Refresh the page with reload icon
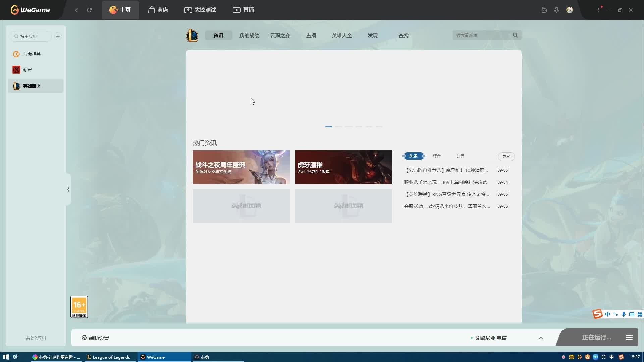The height and width of the screenshot is (362, 644). (89, 10)
